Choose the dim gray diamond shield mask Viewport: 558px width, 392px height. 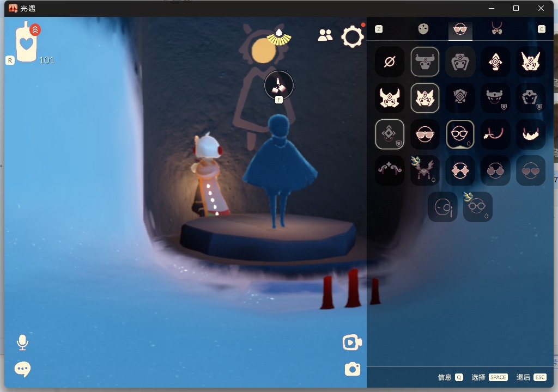pyautogui.click(x=460, y=98)
